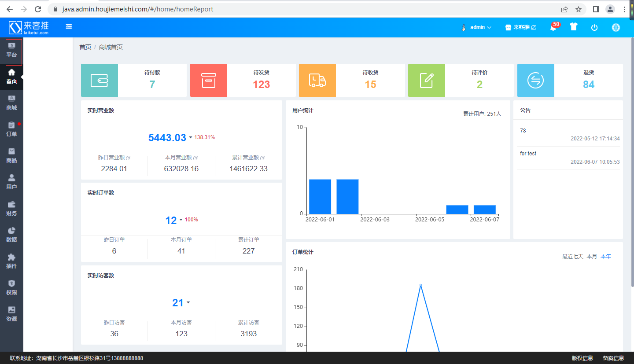Click the info icon next to 昨日营业额
Viewport: 634px width, 364px height.
129,158
